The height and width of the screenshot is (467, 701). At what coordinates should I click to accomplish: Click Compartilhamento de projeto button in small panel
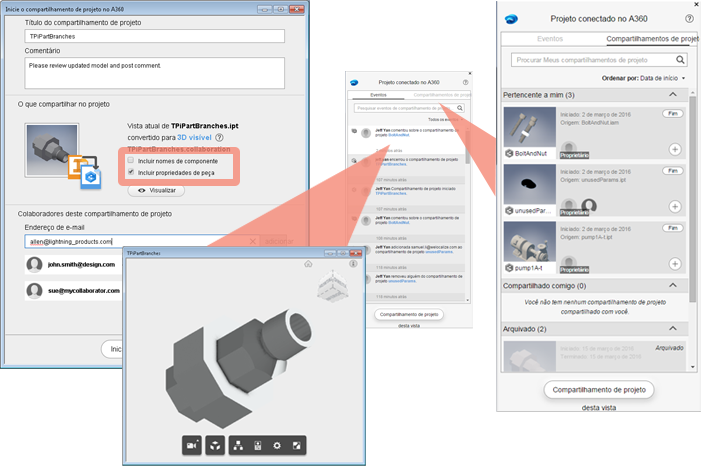pos(409,315)
